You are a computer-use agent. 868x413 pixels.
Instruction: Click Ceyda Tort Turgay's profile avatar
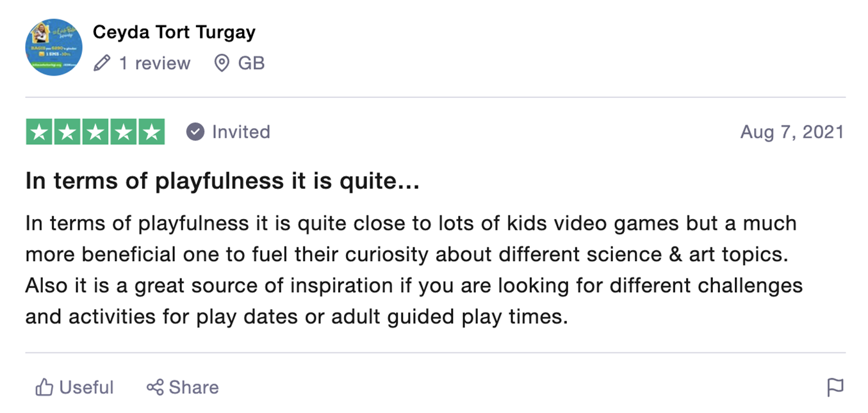click(54, 47)
